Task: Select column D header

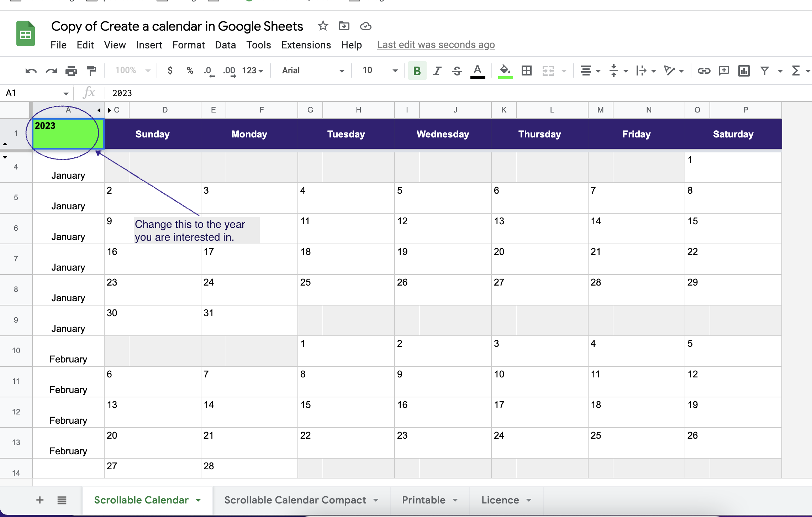Action: click(165, 110)
